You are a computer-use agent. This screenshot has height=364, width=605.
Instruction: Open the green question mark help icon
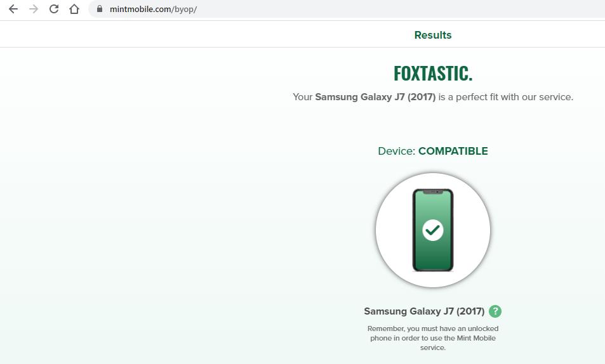[495, 311]
